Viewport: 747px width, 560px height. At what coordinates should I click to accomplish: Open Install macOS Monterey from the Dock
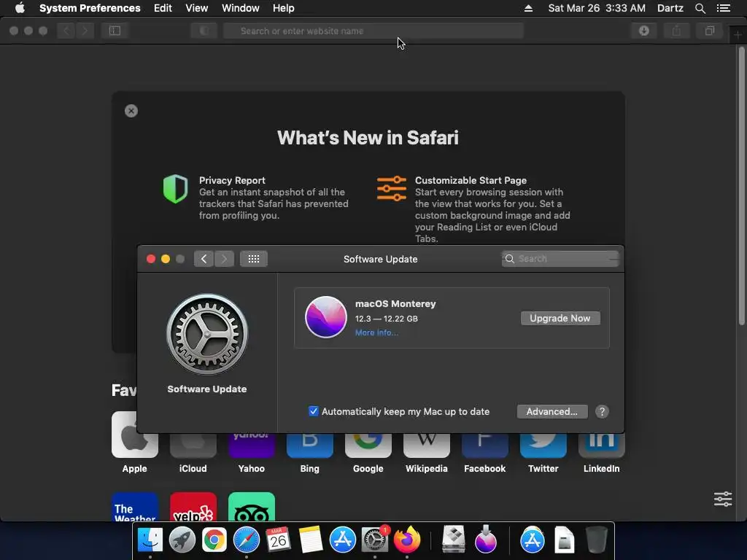click(485, 540)
